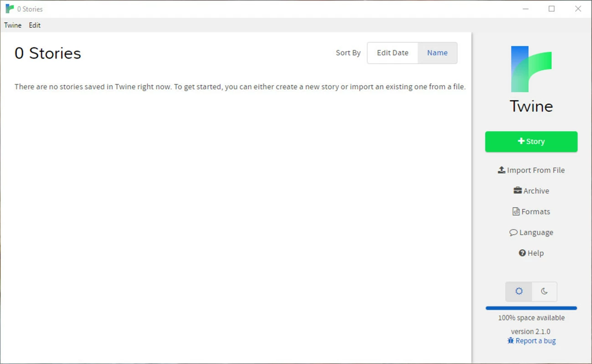Click the '0 Stories' heading
This screenshot has height=364, width=592.
coord(48,53)
